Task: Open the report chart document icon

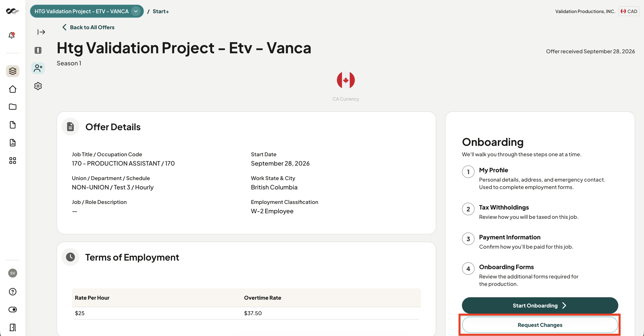Action: tap(12, 143)
